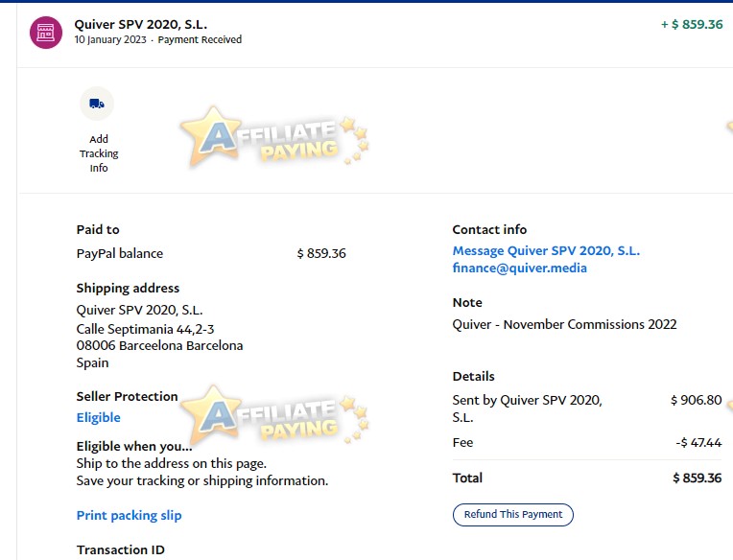Open the Eligible seller protection link

(x=98, y=417)
